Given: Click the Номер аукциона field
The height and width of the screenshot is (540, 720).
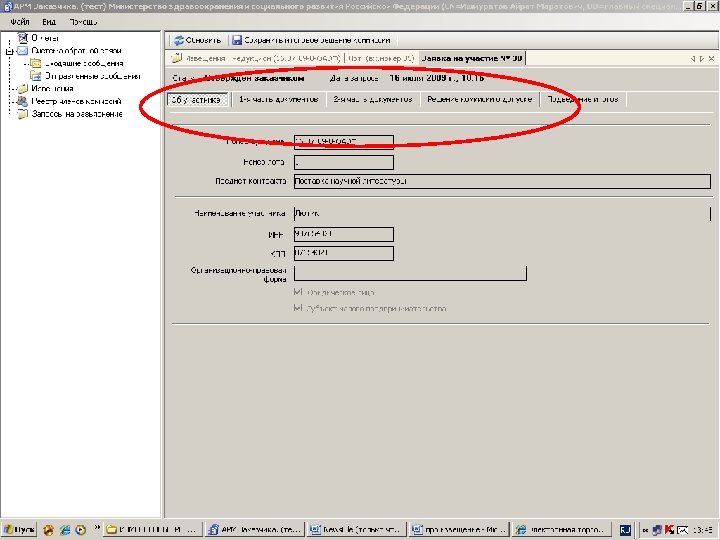Looking at the screenshot, I should pos(343,142).
